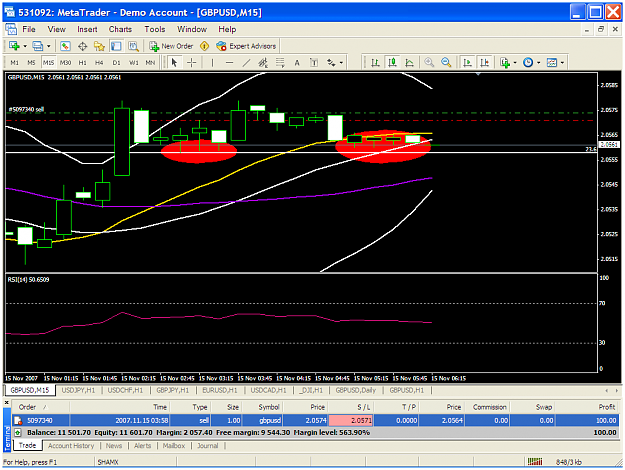The image size is (625, 470).
Task: Select the Cursor arrow tool
Action: [174, 63]
